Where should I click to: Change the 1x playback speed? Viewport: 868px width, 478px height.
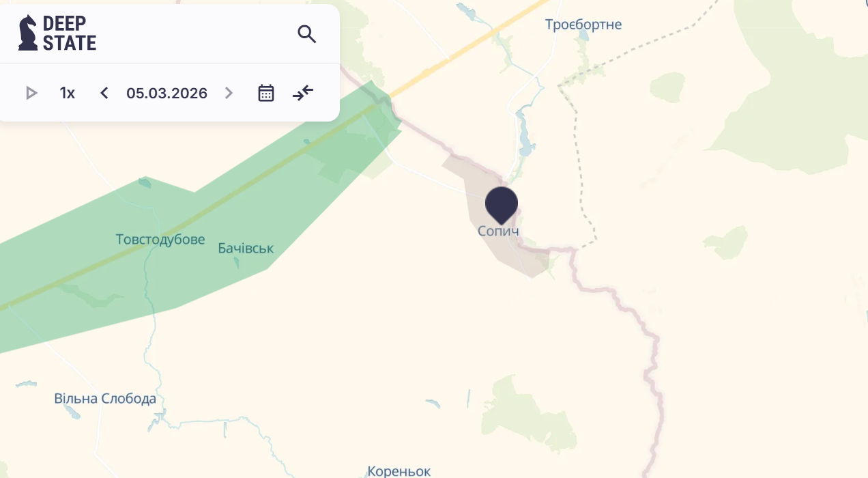pos(67,93)
